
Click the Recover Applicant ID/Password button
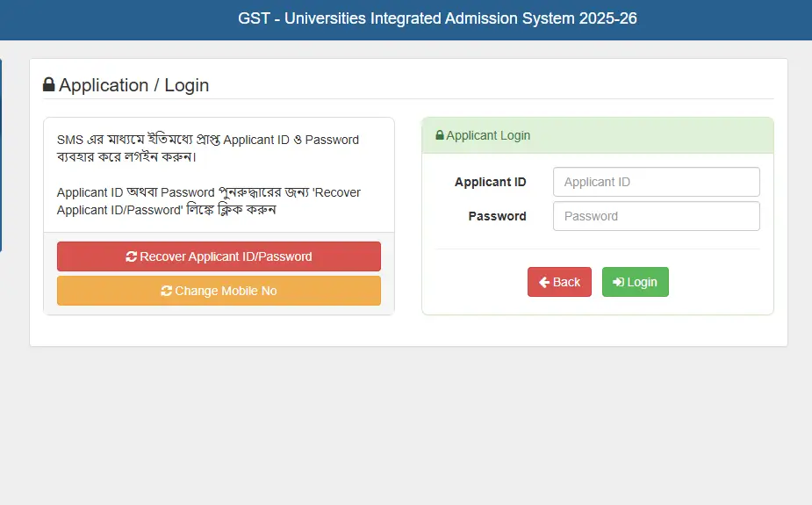[219, 256]
